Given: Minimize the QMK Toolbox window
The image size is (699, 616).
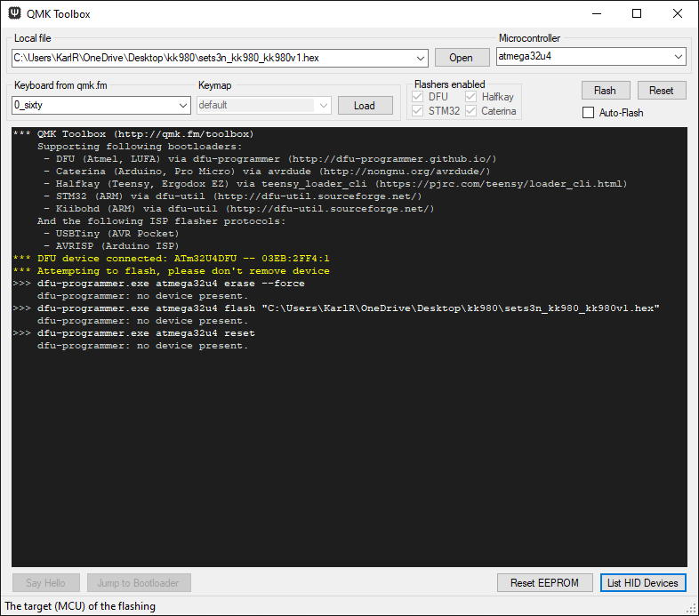Looking at the screenshot, I should 596,14.
